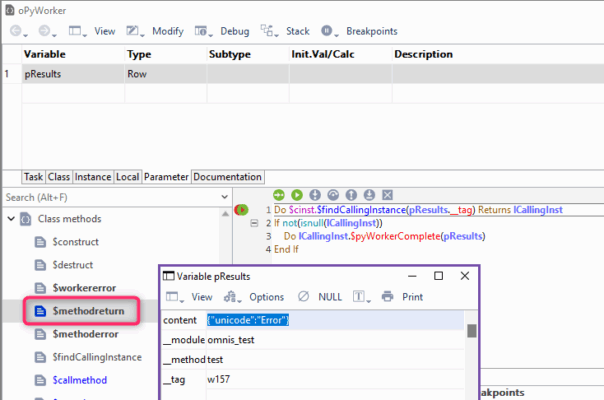This screenshot has width=604, height=400.
Task: Click the breakpoint marker on line 1
Action: click(x=242, y=209)
